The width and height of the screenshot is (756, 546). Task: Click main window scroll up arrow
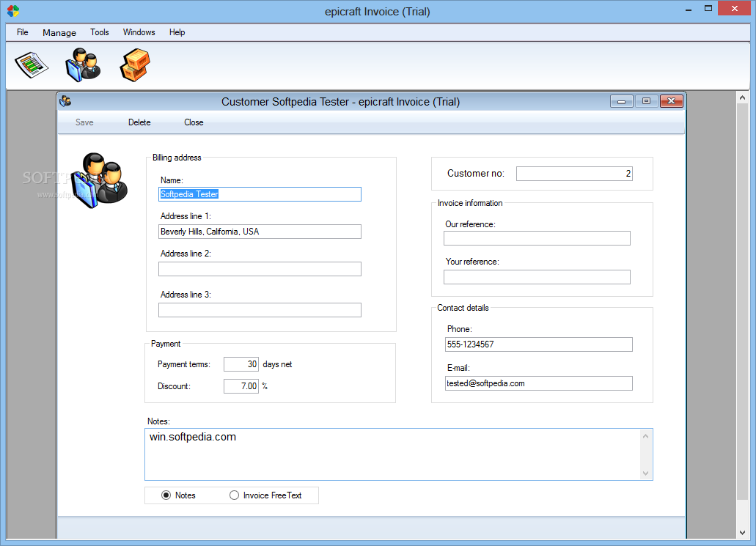point(742,97)
